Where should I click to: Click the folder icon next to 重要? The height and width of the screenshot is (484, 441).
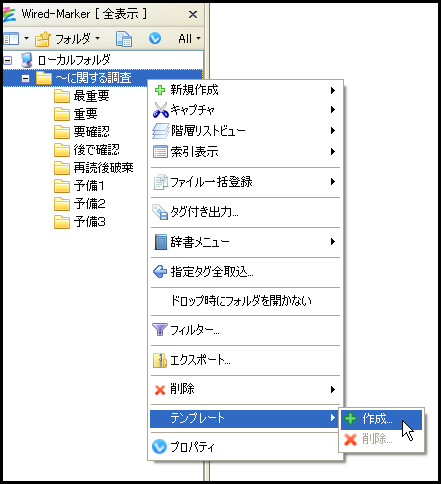coord(62,114)
